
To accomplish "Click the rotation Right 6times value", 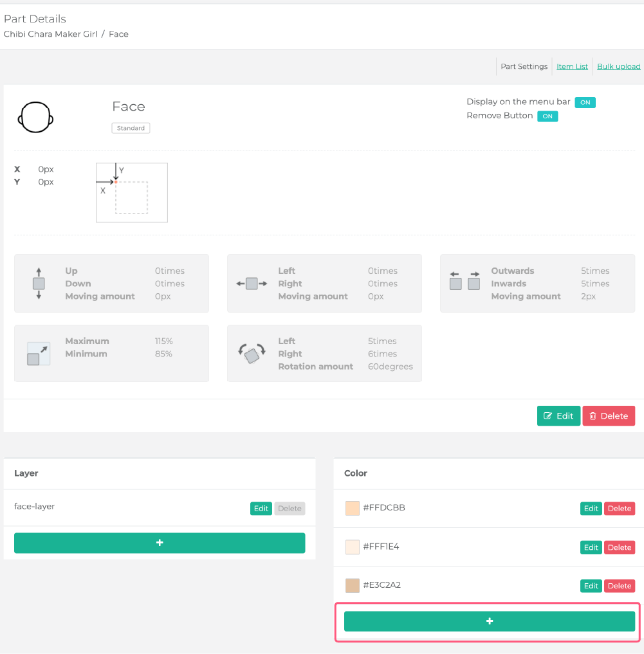I will point(382,354).
